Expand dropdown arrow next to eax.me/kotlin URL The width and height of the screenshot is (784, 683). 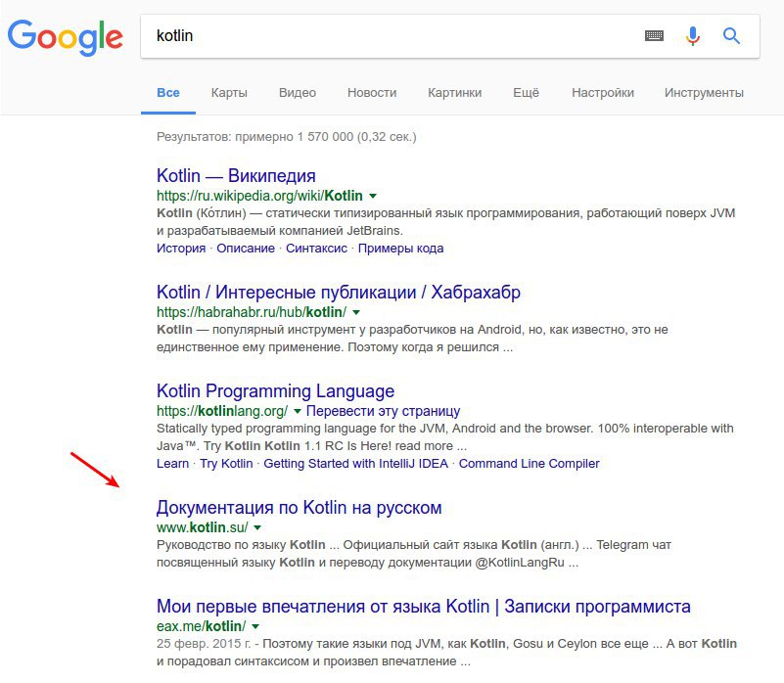(x=255, y=626)
